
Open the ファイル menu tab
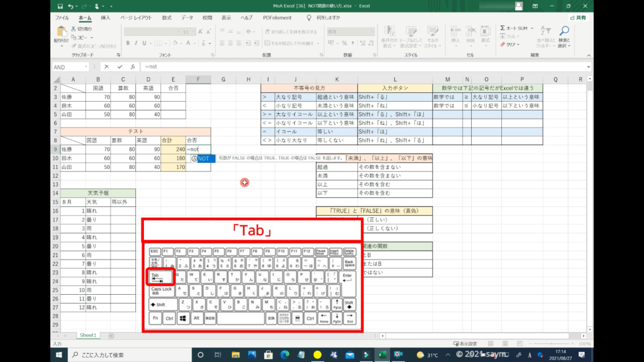[x=62, y=18]
